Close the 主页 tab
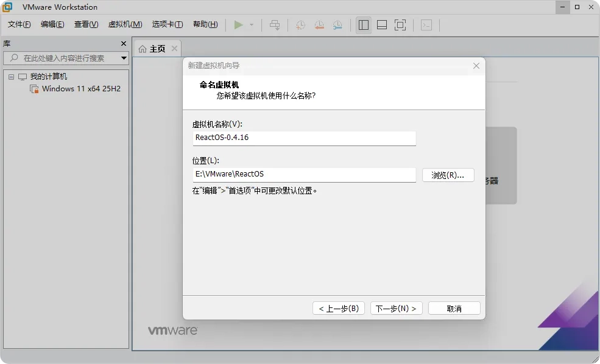 pyautogui.click(x=174, y=49)
